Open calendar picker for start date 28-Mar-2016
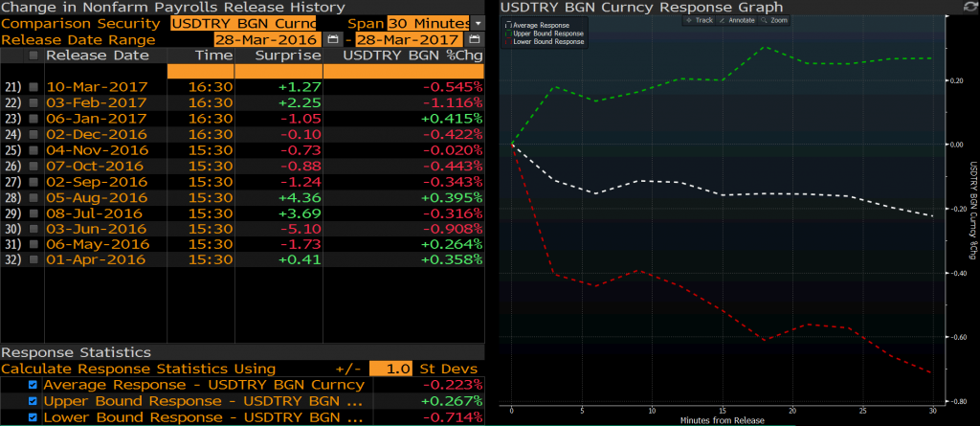980x426 pixels. pos(332,39)
